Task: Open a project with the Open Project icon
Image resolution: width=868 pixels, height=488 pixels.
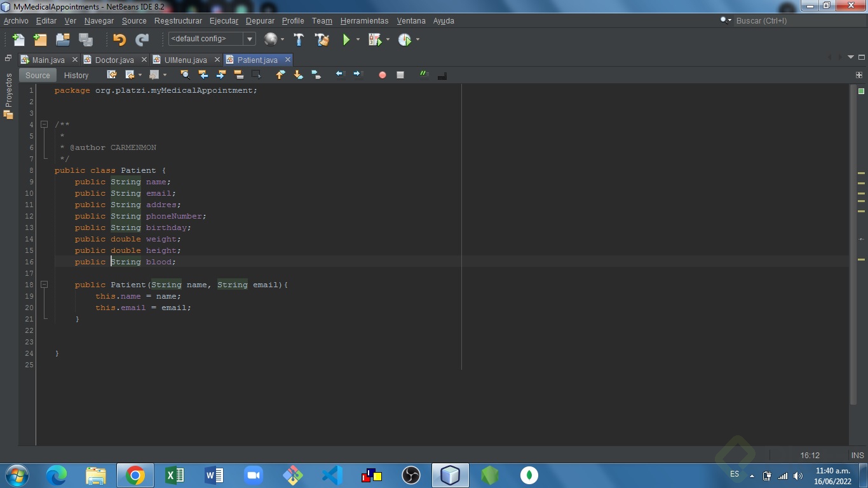Action: [63, 39]
